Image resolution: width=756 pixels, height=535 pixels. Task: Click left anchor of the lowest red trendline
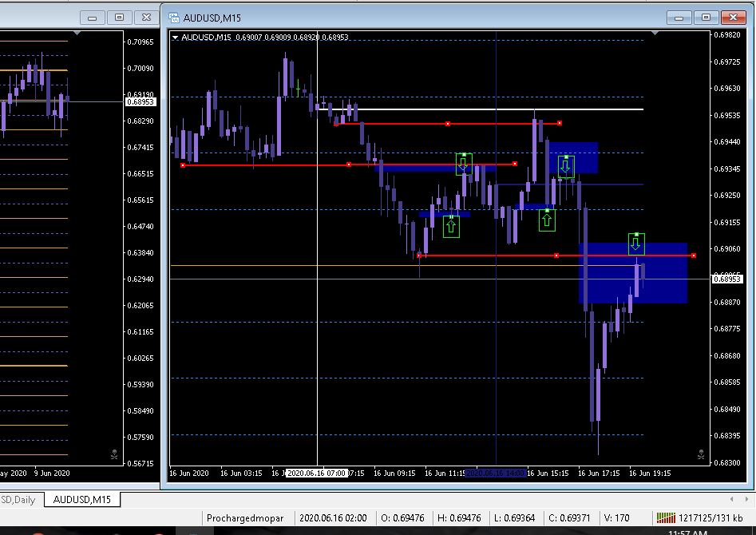419,256
